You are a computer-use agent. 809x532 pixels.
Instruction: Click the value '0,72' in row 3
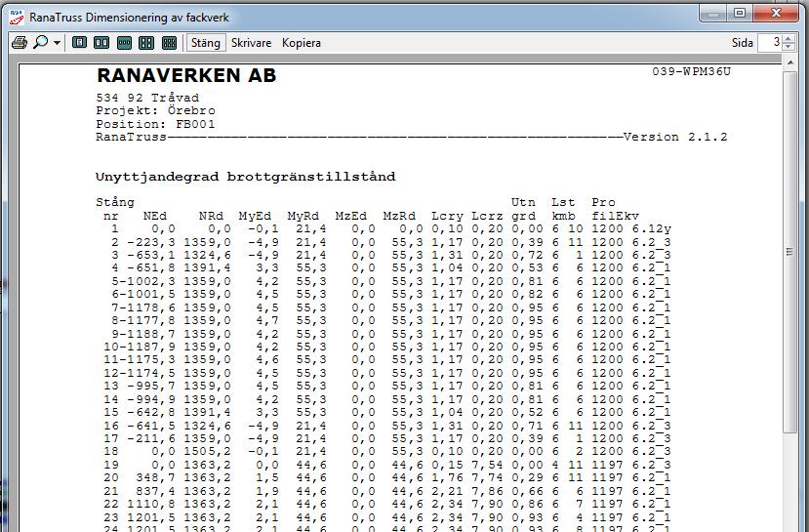pyautogui.click(x=527, y=255)
